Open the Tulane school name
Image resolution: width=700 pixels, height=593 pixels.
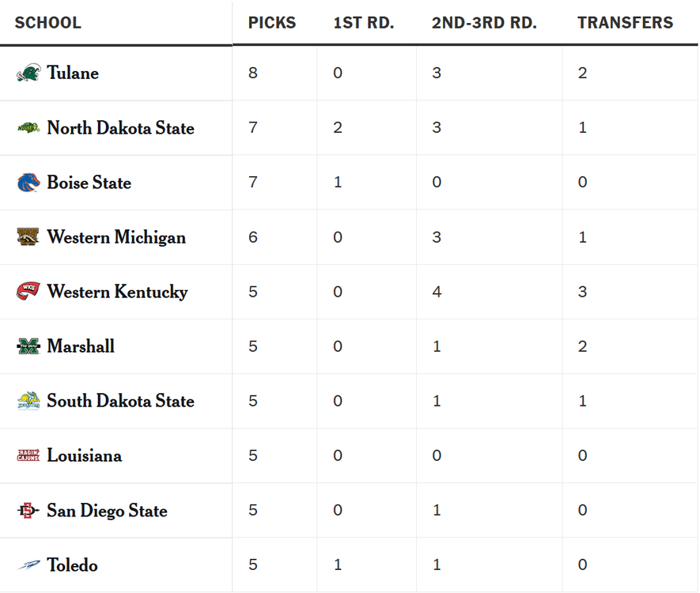tap(73, 73)
